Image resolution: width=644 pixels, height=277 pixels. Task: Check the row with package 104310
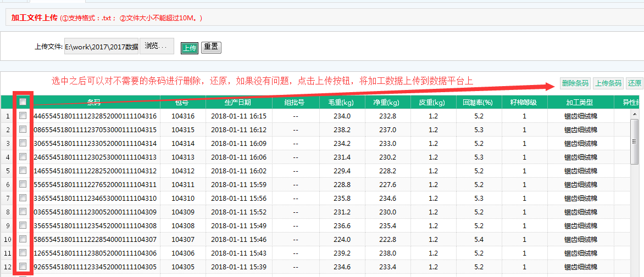pos(23,198)
